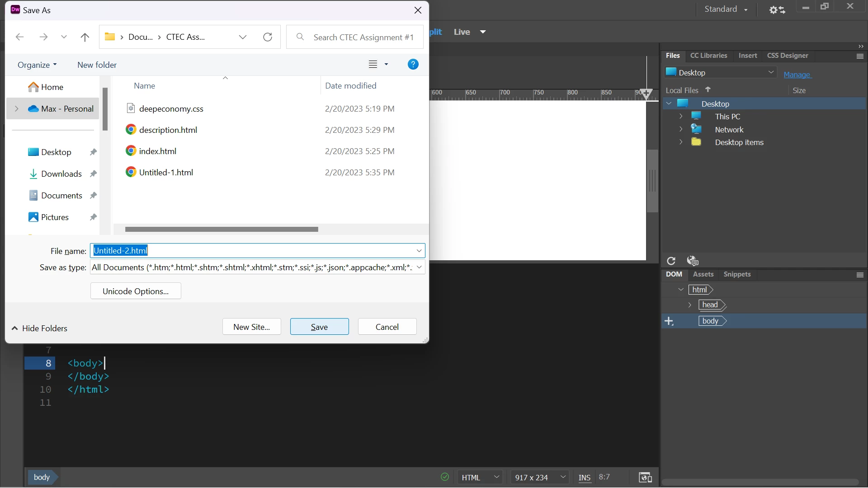
Task: Click the add element plus icon beside body
Action: click(x=669, y=321)
